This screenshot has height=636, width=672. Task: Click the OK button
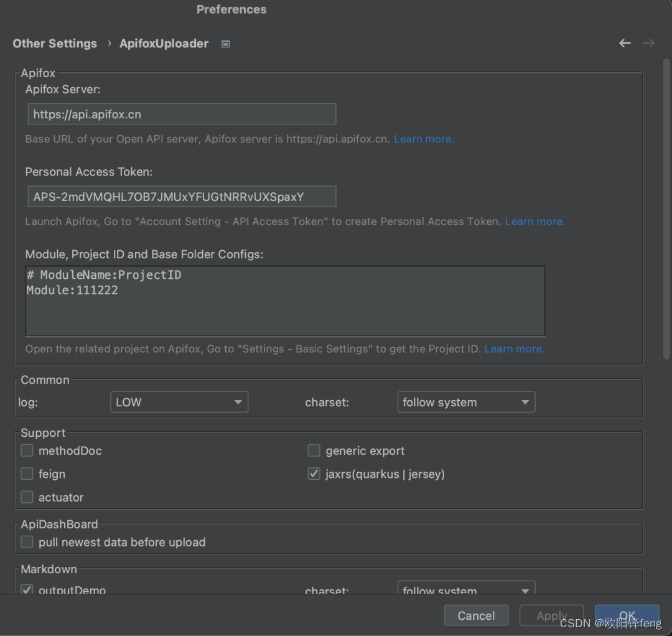coord(627,615)
